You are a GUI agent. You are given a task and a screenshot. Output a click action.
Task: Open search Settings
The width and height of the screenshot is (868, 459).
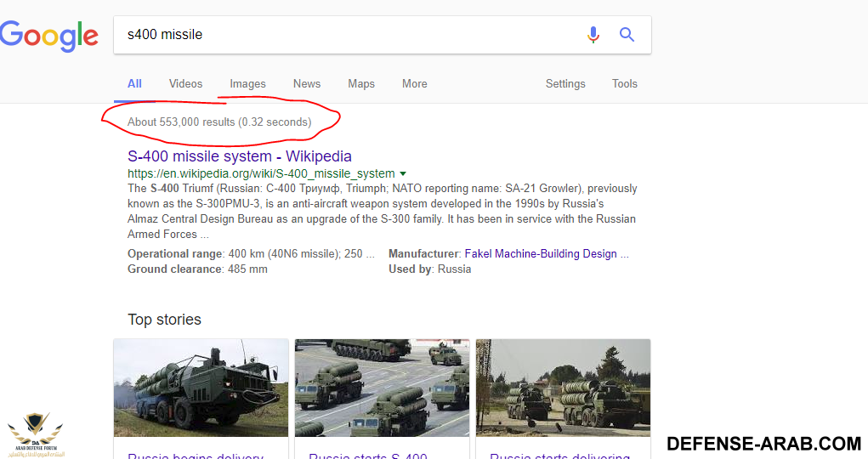click(x=565, y=83)
